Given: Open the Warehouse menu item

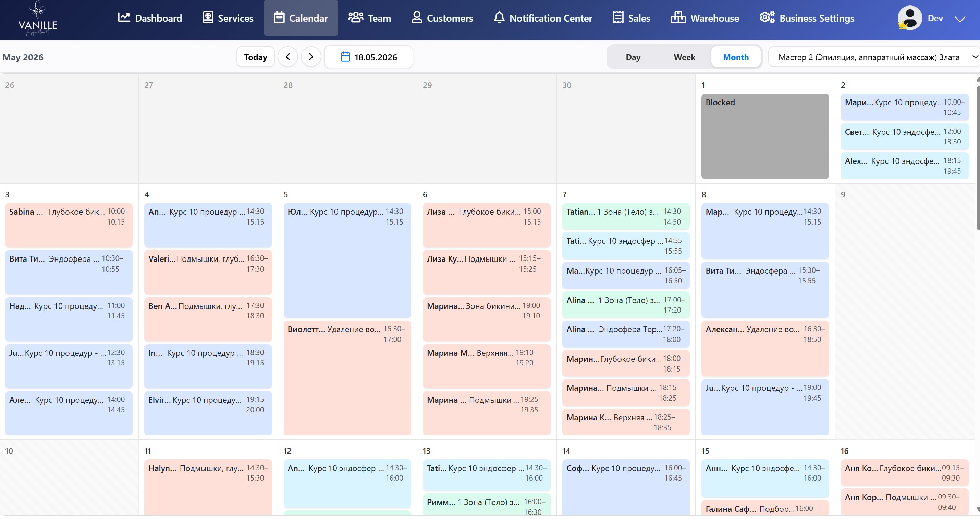Looking at the screenshot, I should (x=705, y=18).
